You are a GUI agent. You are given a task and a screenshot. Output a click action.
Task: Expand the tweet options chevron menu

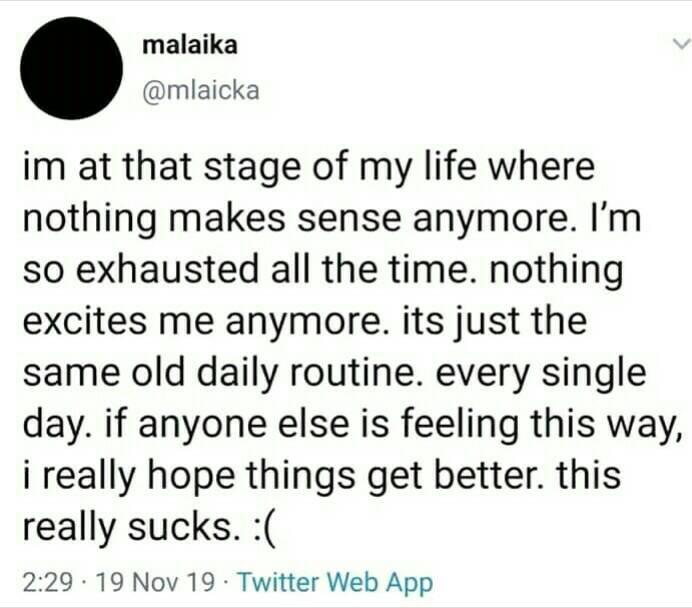[680, 43]
